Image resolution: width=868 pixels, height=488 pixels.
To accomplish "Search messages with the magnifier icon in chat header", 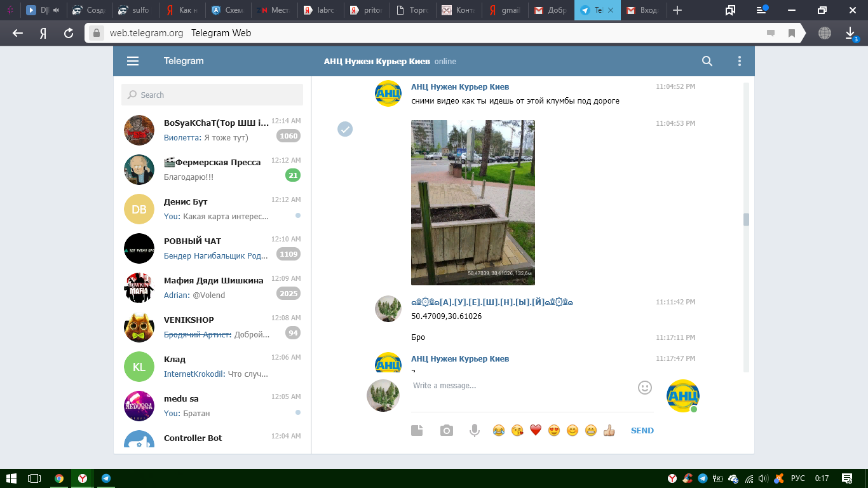I will click(707, 61).
